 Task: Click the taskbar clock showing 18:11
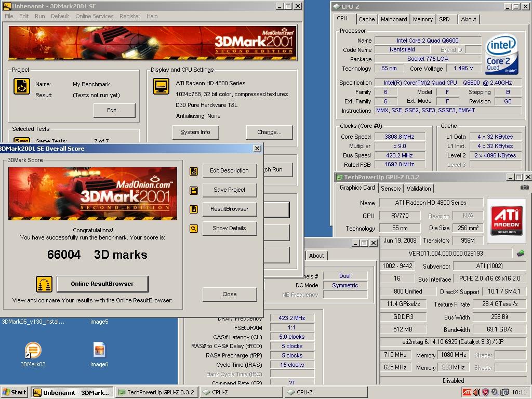pyautogui.click(x=519, y=392)
